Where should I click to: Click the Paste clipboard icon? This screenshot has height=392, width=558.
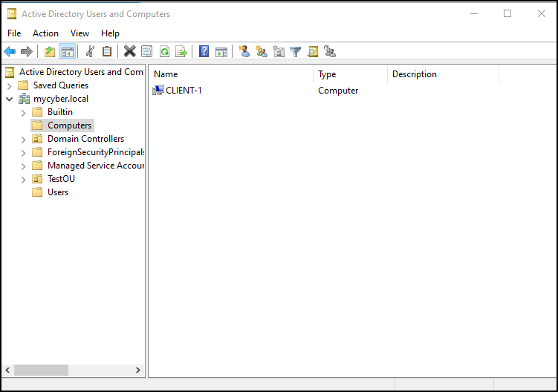point(107,52)
